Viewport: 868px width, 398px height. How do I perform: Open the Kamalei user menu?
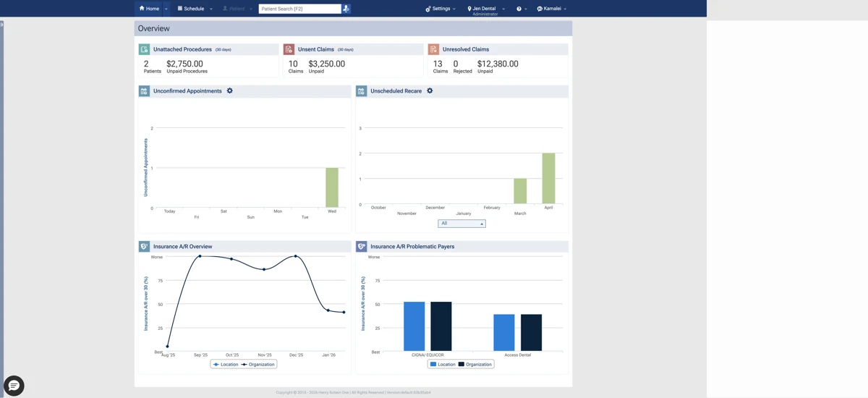[548, 9]
